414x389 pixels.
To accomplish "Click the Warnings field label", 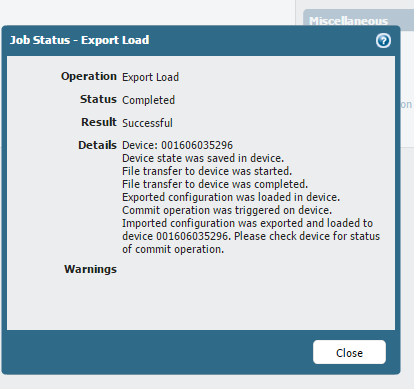I will coord(90,269).
